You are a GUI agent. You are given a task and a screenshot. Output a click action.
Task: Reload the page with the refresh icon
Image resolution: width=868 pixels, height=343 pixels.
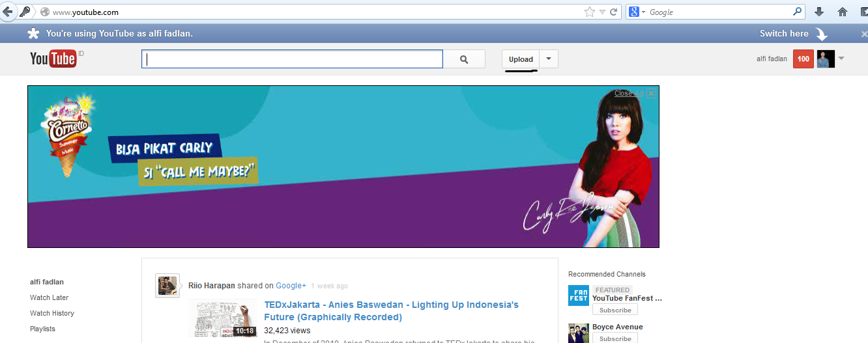tap(613, 12)
